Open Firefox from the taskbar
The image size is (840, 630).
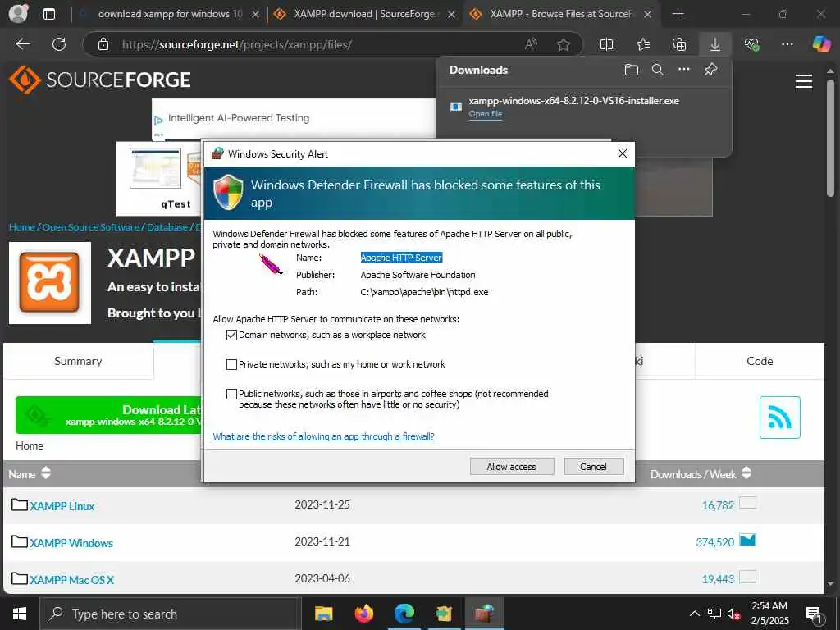[x=364, y=614]
